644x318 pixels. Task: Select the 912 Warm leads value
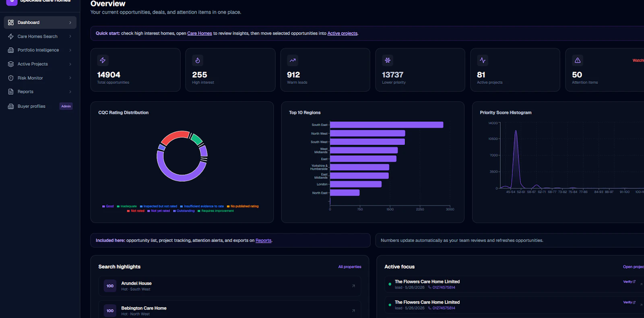[293, 75]
